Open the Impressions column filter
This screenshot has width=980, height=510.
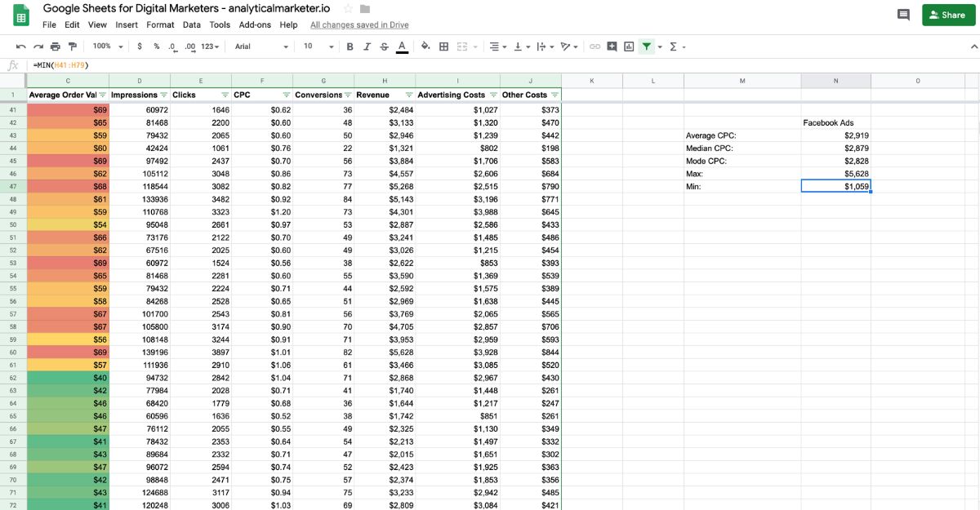[x=163, y=95]
